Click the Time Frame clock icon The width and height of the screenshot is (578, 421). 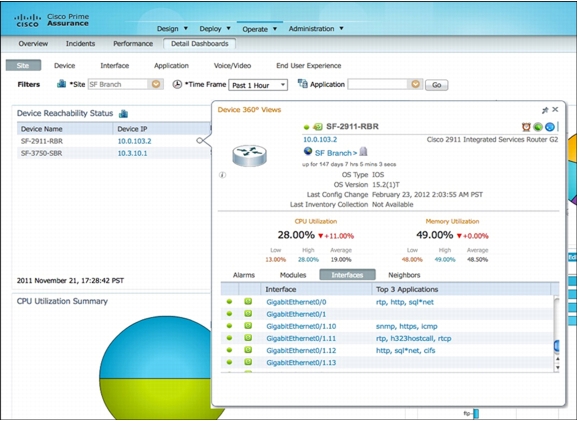pyautogui.click(x=177, y=84)
